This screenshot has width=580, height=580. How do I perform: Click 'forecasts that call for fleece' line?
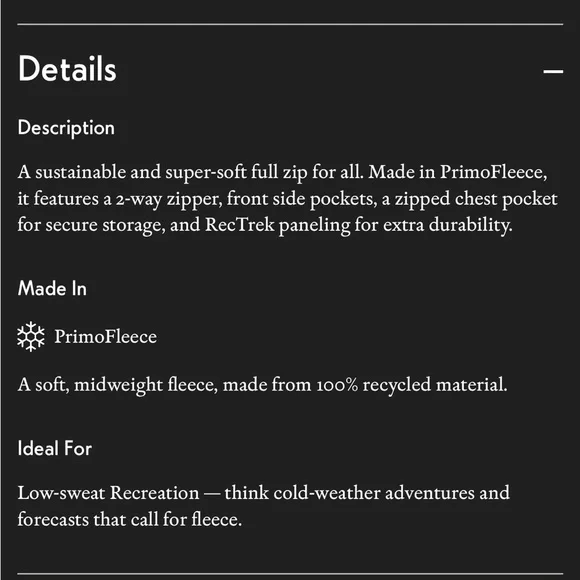[x=130, y=519]
